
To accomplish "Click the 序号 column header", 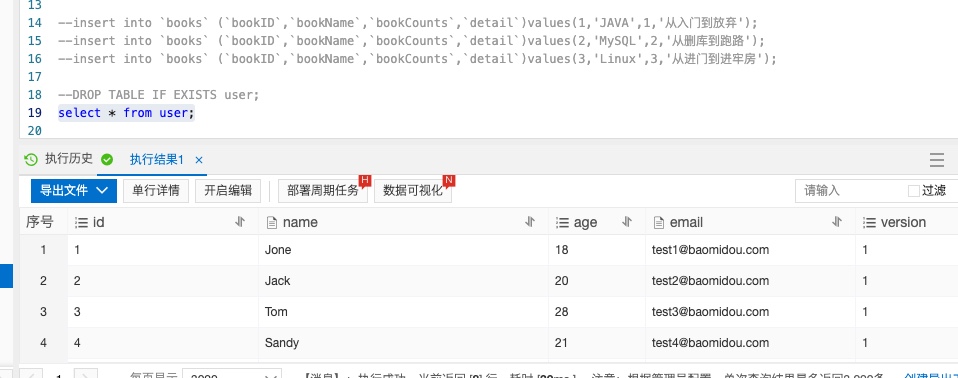I will (x=39, y=222).
